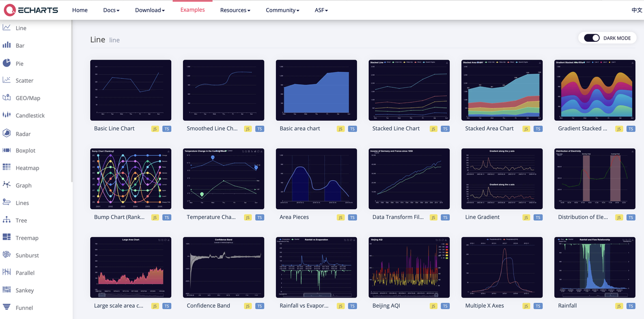Open the Rainfall vs Evaporation thumbnail
Viewport: 644px width, 319px height.
click(x=316, y=267)
